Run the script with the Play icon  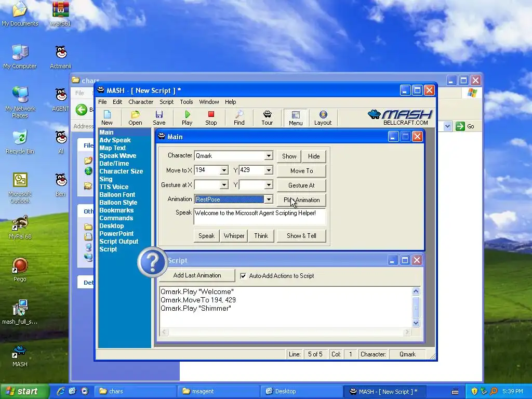[187, 118]
